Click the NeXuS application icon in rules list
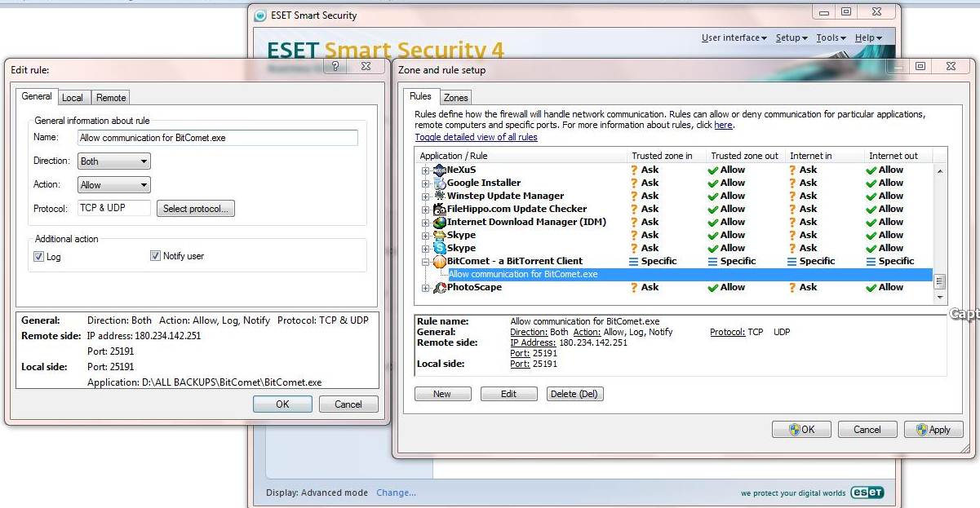 pos(440,170)
